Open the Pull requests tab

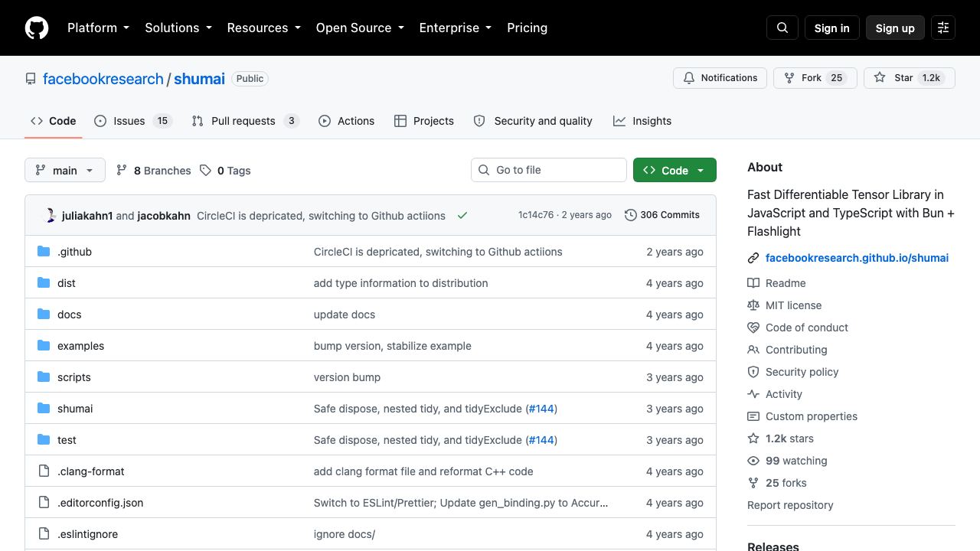[x=245, y=121]
